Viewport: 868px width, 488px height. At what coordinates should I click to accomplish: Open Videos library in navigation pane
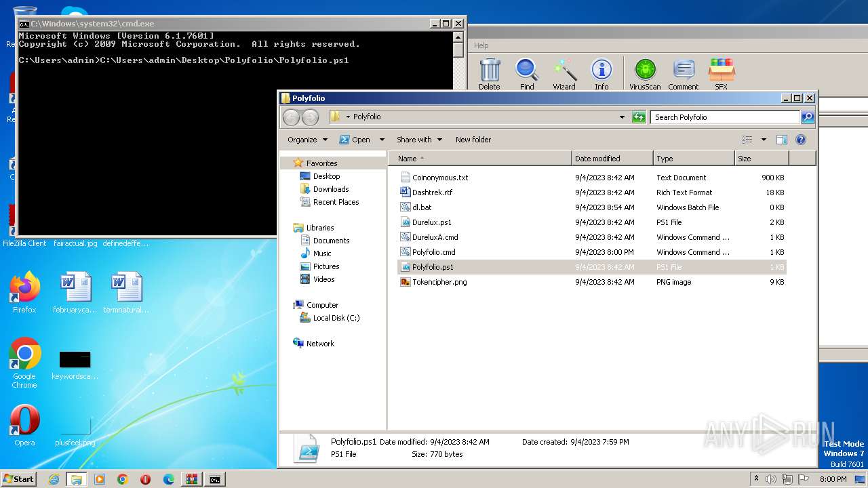pyautogui.click(x=323, y=279)
